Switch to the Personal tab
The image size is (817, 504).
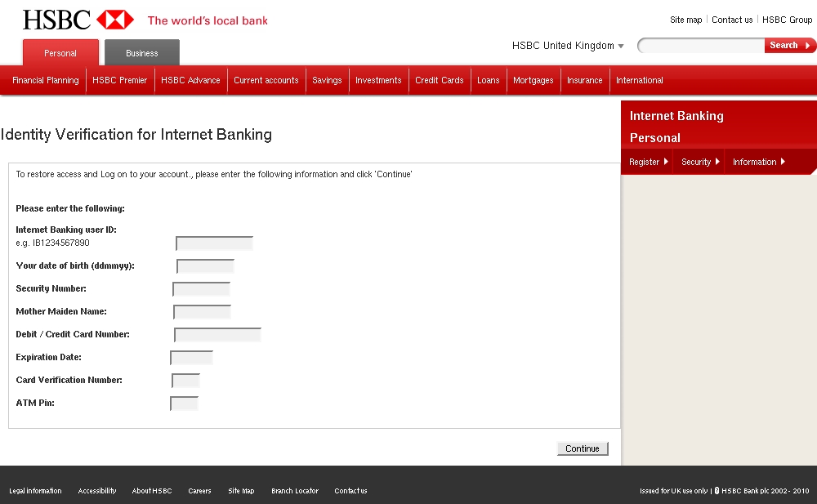(60, 52)
